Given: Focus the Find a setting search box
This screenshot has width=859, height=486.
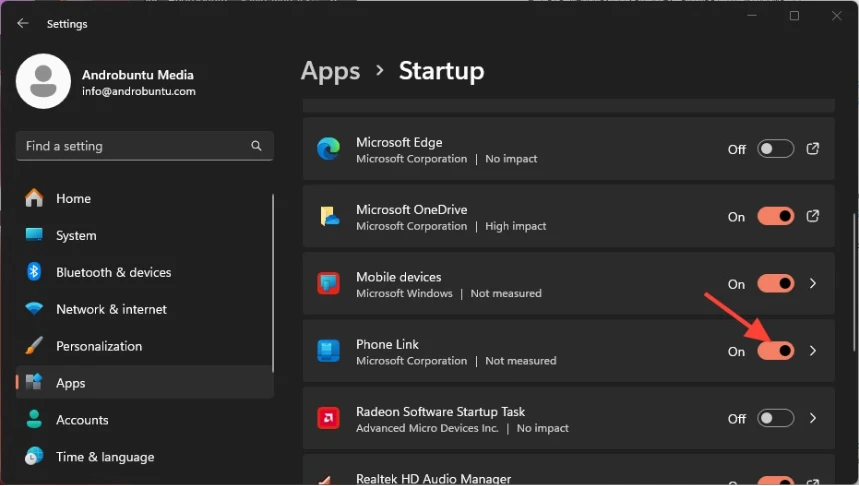Looking at the screenshot, I should [145, 146].
